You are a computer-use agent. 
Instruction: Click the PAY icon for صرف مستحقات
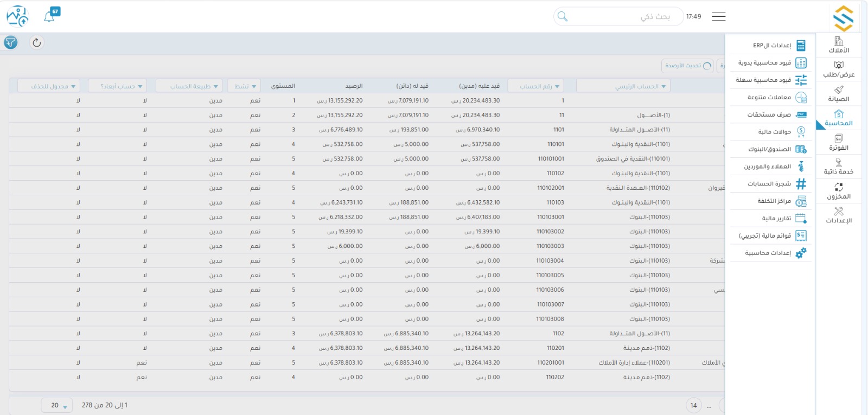click(801, 114)
